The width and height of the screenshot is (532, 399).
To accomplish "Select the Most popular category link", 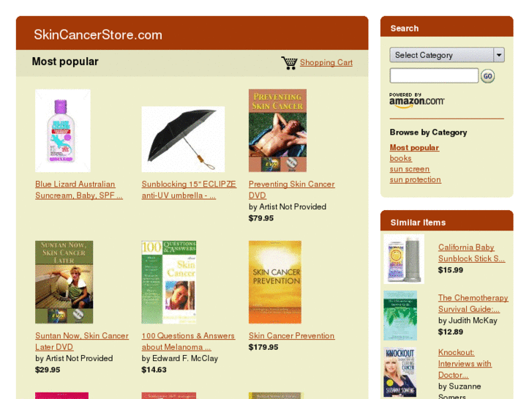I will click(414, 148).
